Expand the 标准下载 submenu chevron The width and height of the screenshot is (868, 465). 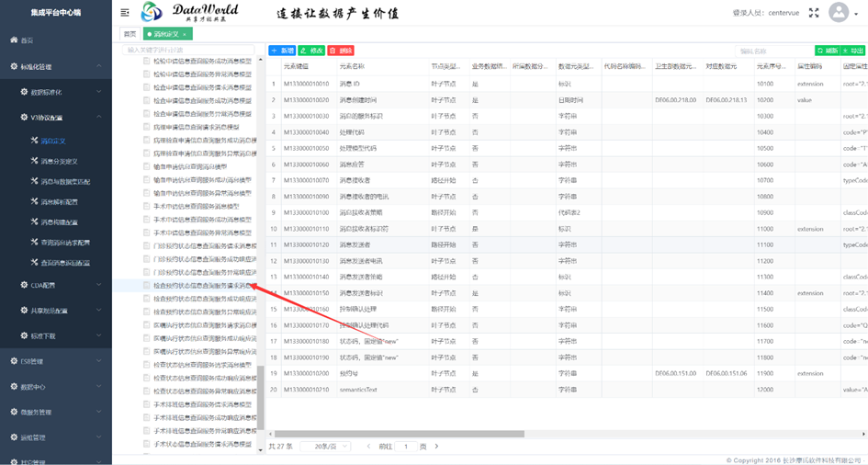(99, 335)
